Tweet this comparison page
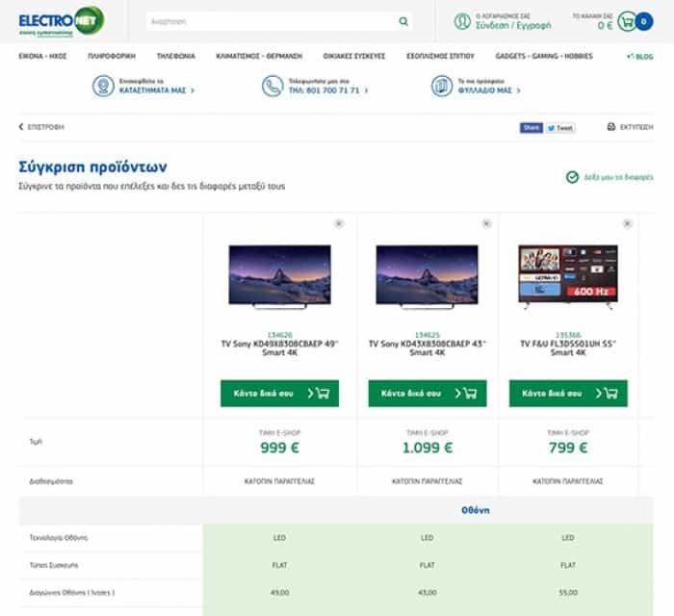This screenshot has height=616, width=674. click(x=560, y=128)
